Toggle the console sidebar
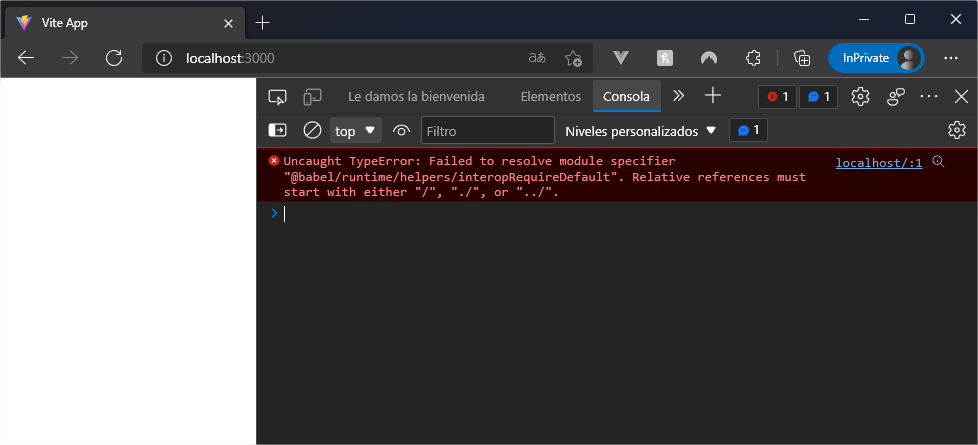Image resolution: width=978 pixels, height=445 pixels. tap(277, 130)
